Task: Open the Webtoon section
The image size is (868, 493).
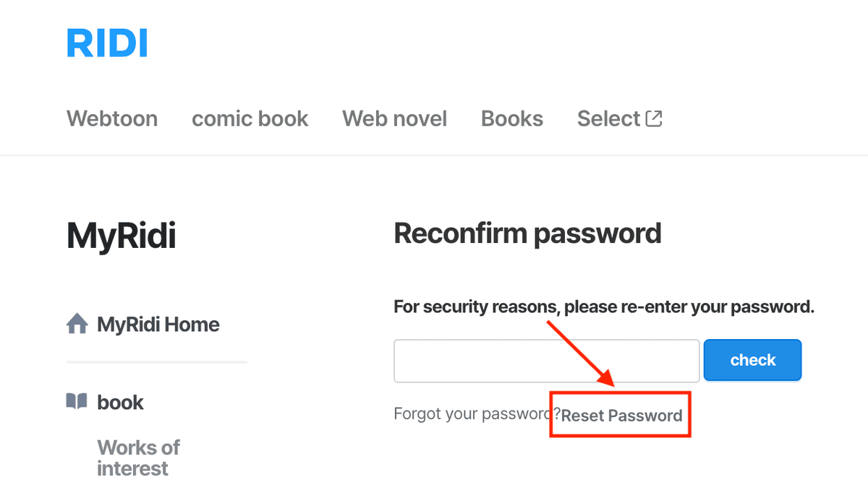Action: point(111,119)
